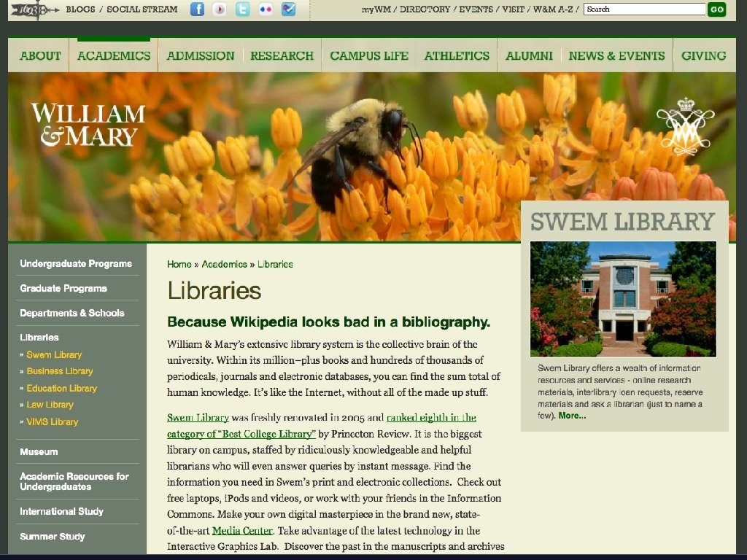Open Academic Resources for Undergraduates link
The height and width of the screenshot is (560, 747).
coord(74,481)
